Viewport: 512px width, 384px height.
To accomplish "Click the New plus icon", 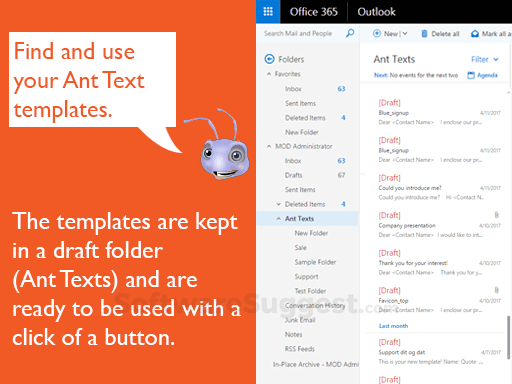I will click(377, 33).
